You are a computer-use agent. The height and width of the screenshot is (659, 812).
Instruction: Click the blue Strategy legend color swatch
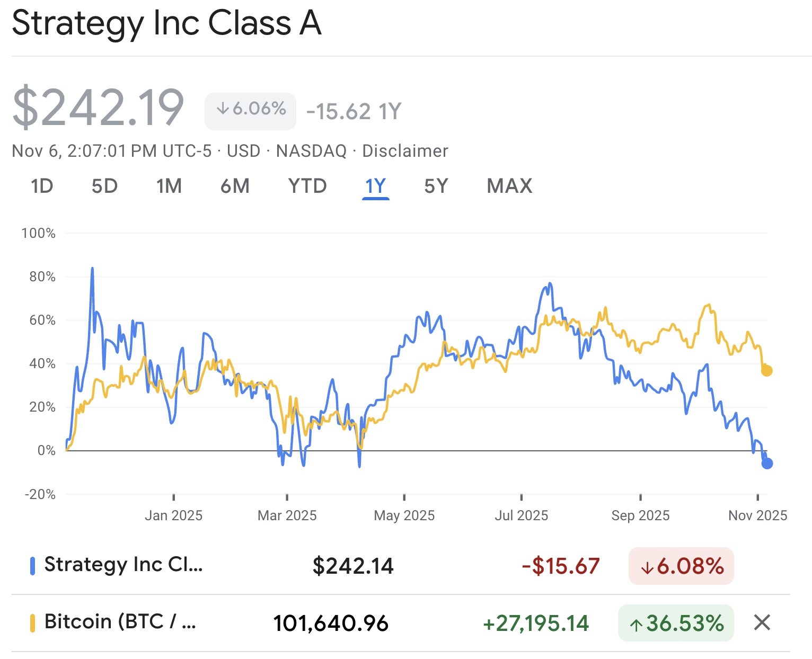point(33,566)
